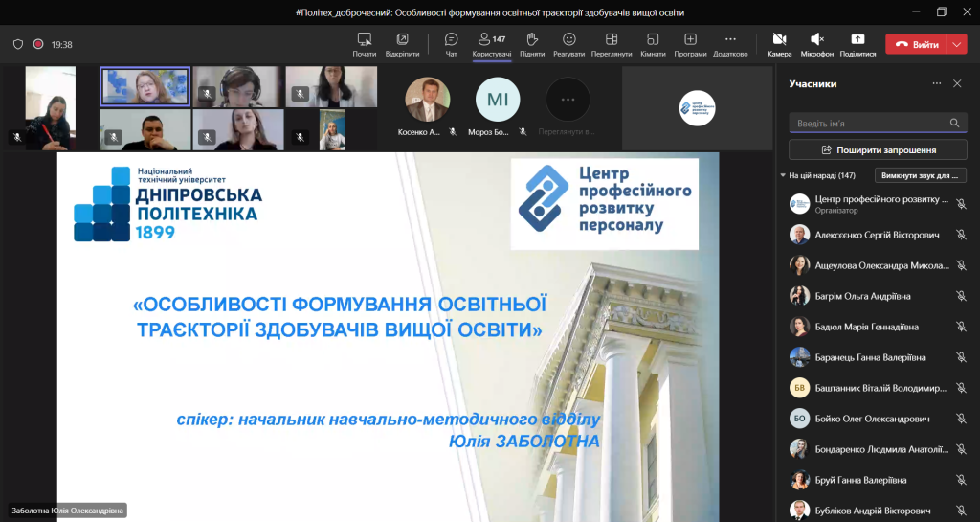Image resolution: width=980 pixels, height=522 pixels.
Task: Mute icon for Бондаренко Людмила
Action: point(961,449)
